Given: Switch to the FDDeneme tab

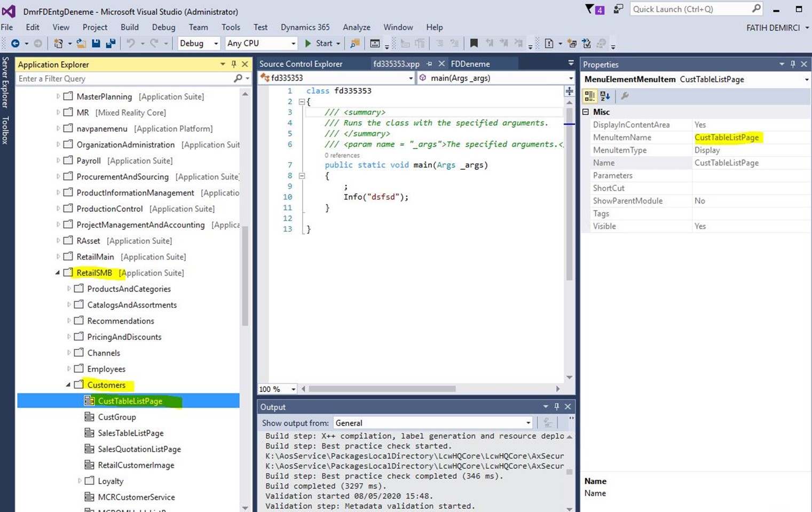Looking at the screenshot, I should (470, 64).
